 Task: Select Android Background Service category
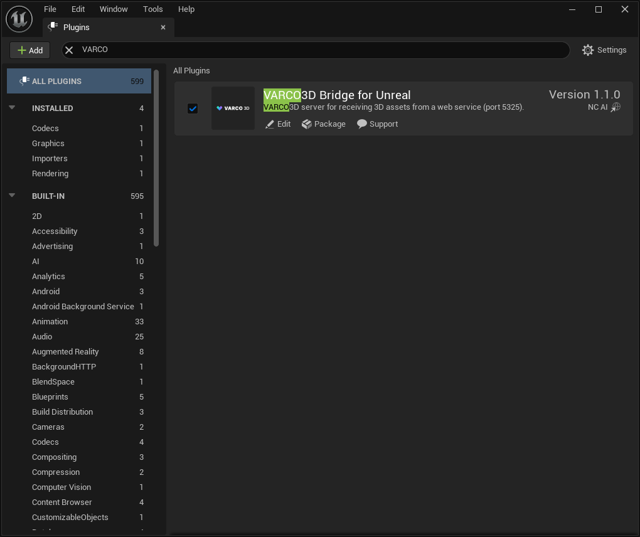point(79,306)
